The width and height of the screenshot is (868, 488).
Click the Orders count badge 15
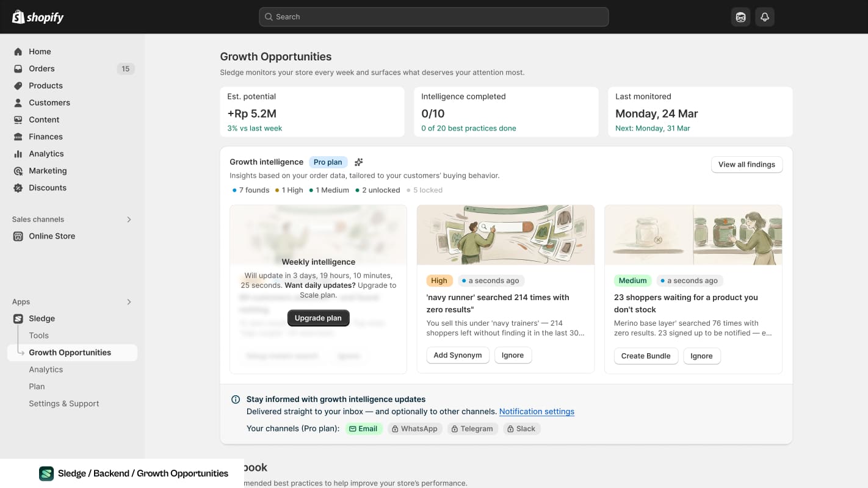pyautogui.click(x=125, y=69)
